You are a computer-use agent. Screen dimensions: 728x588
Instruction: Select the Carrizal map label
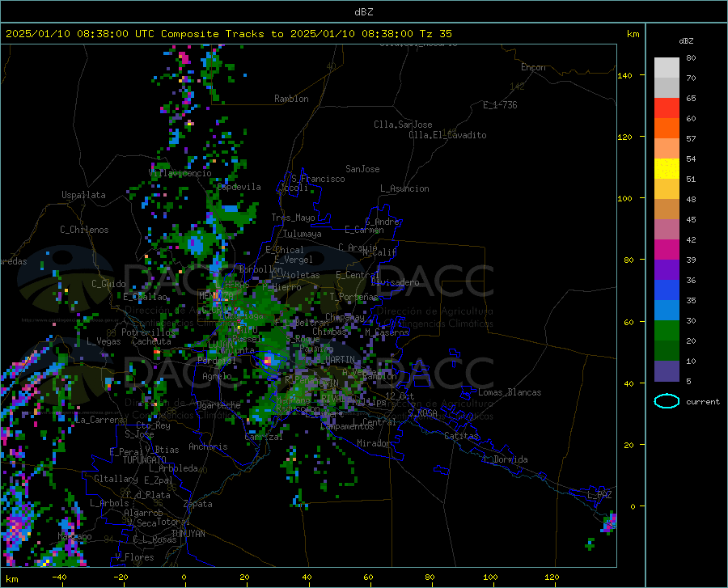tap(263, 438)
